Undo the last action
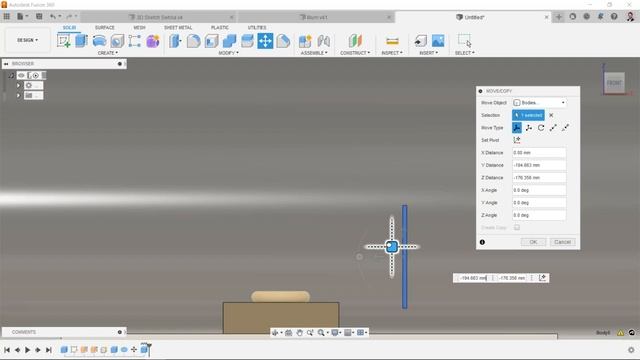Viewport: 640px width, 360px height. (x=53, y=17)
